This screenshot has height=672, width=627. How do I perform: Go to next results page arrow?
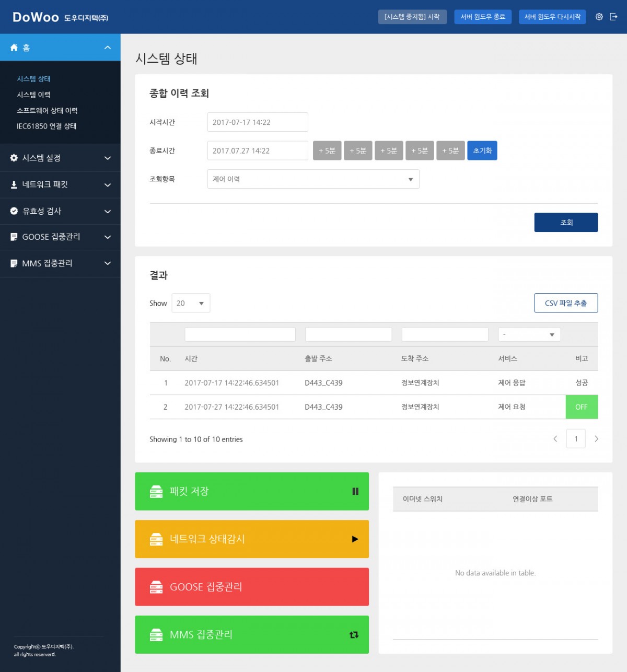(x=596, y=439)
